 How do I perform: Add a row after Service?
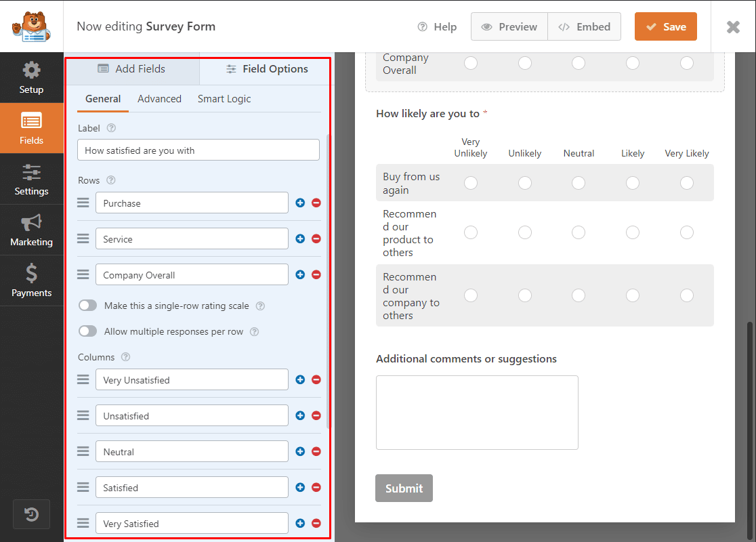(300, 238)
